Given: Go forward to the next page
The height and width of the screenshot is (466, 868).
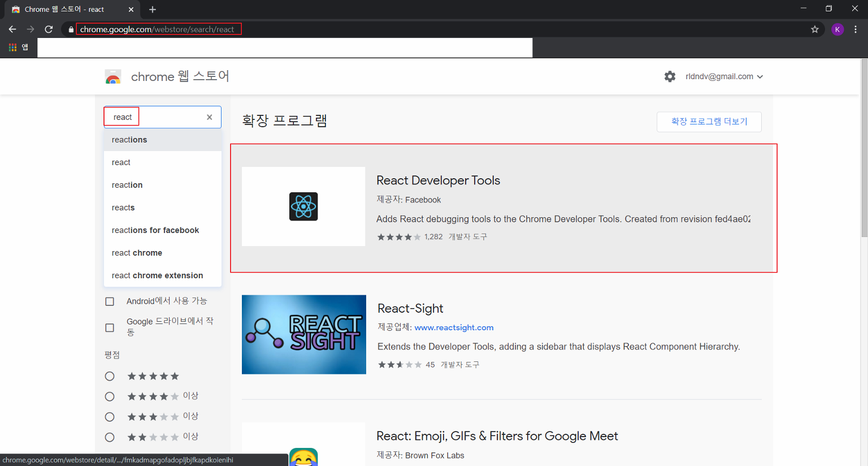Looking at the screenshot, I should point(31,29).
